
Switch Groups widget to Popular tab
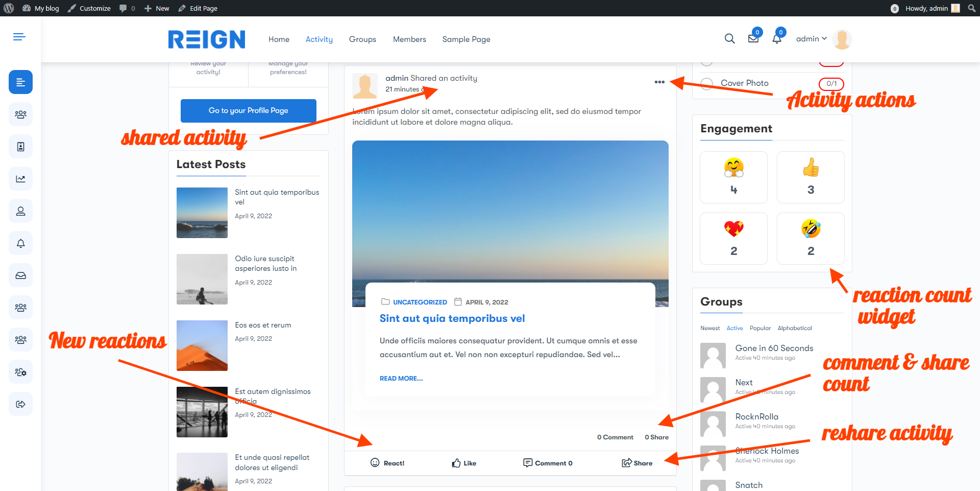[x=760, y=328]
